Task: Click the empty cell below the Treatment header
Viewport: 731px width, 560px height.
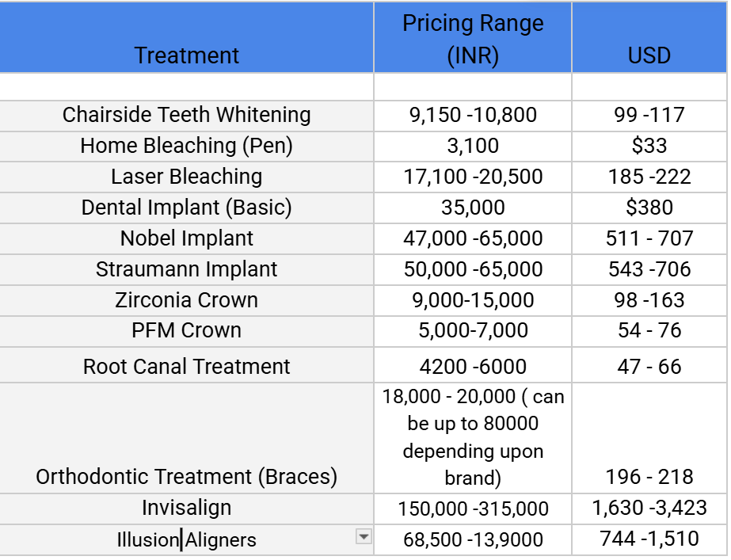Action: (187, 86)
